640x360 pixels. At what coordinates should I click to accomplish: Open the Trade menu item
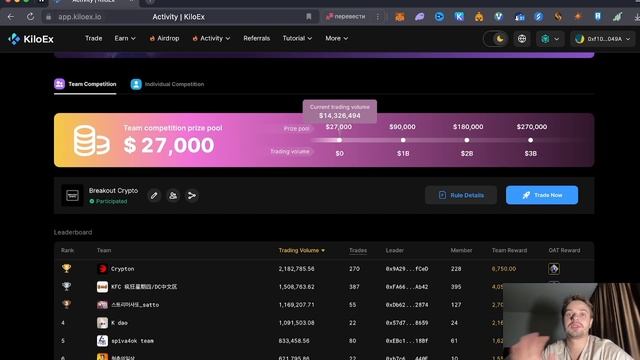(x=93, y=38)
